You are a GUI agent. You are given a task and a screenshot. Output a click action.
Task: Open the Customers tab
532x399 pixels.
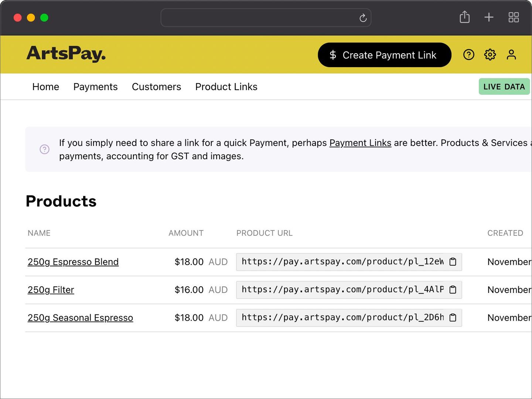[x=156, y=87]
